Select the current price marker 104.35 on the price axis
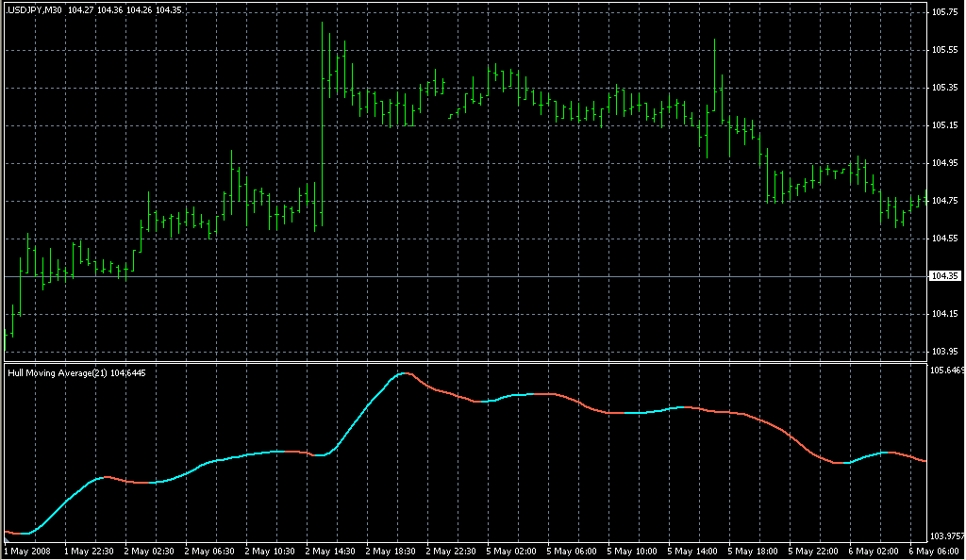Screen dimensions: 966x560 pyautogui.click(x=944, y=276)
